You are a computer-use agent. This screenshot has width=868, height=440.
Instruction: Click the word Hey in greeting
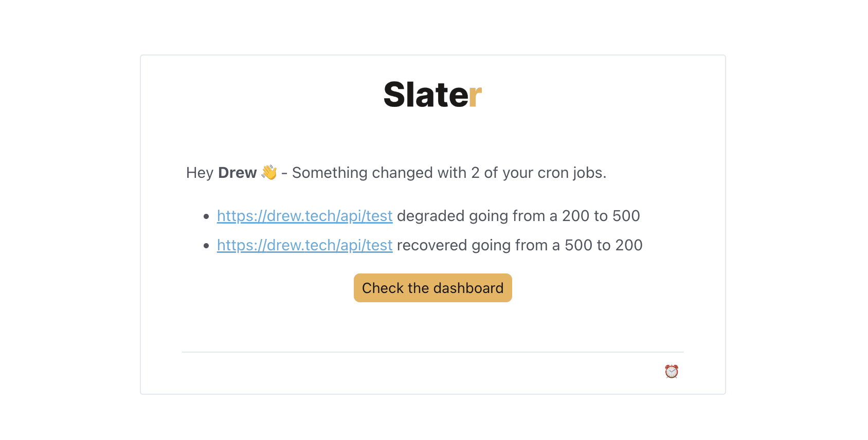point(200,173)
